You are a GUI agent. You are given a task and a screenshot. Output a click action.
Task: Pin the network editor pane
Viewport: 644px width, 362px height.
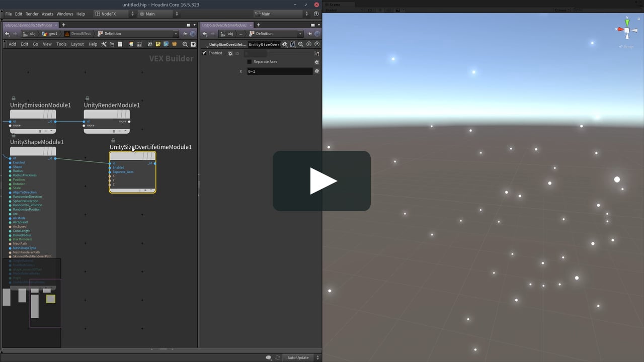(x=185, y=34)
